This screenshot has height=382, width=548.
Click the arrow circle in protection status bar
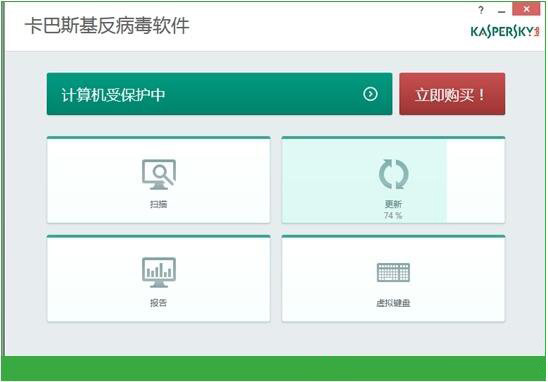(370, 94)
